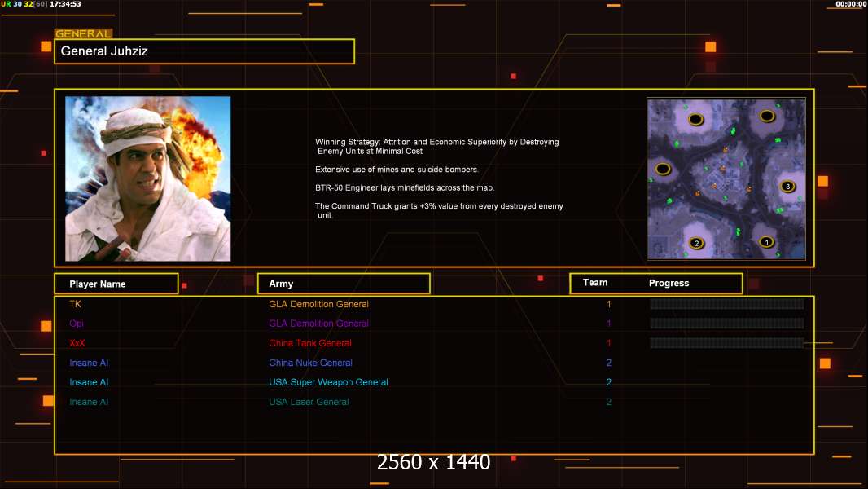Select the Progress column header

click(x=669, y=283)
